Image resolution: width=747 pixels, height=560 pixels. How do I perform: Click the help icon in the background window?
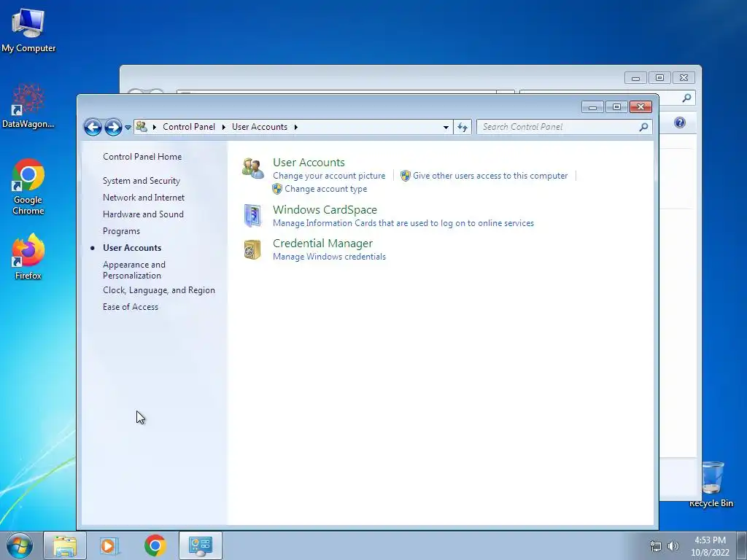680,122
